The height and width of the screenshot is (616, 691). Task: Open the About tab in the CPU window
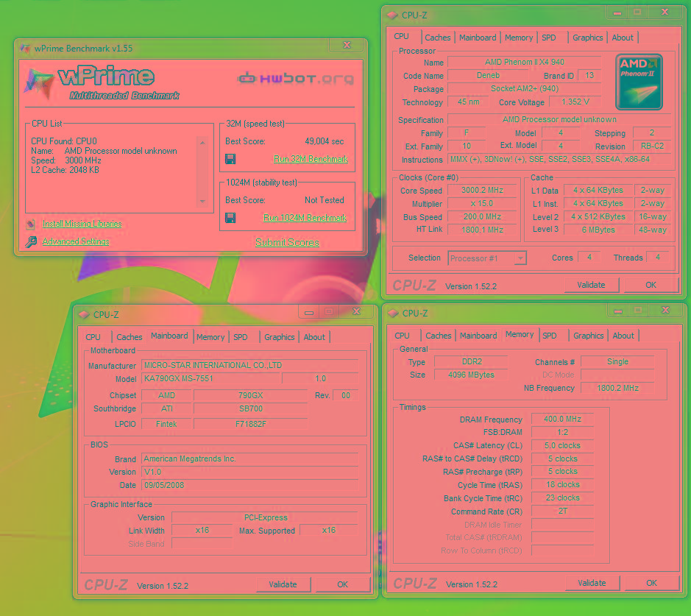tap(623, 38)
